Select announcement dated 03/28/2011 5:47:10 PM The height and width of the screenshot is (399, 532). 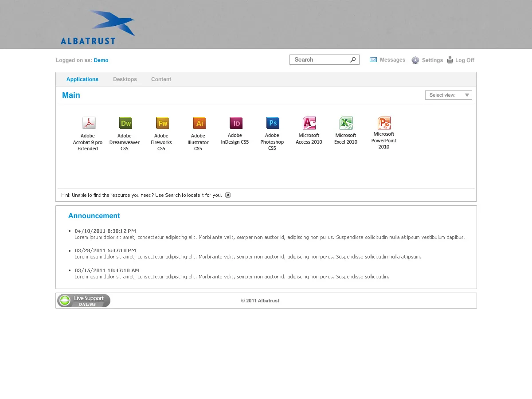tap(105, 250)
